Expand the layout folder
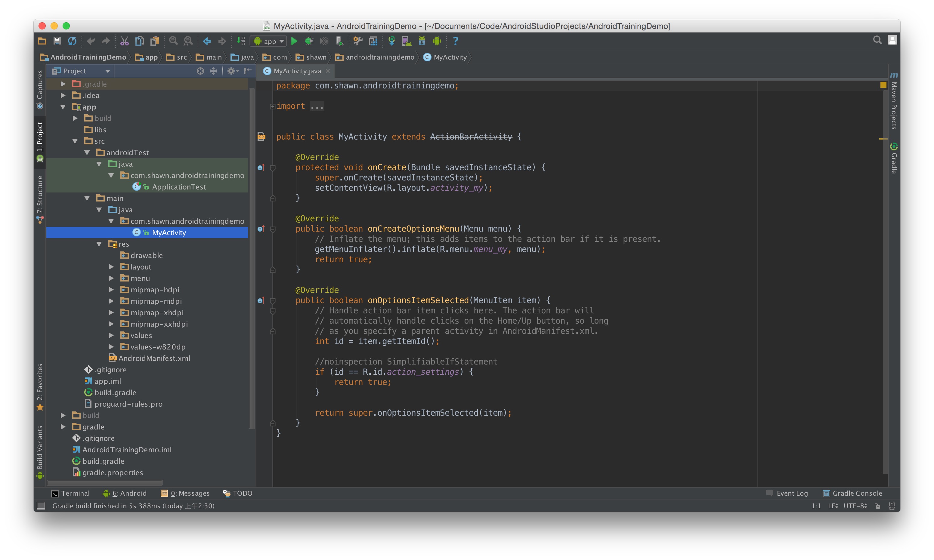Image resolution: width=934 pixels, height=560 pixels. click(111, 267)
